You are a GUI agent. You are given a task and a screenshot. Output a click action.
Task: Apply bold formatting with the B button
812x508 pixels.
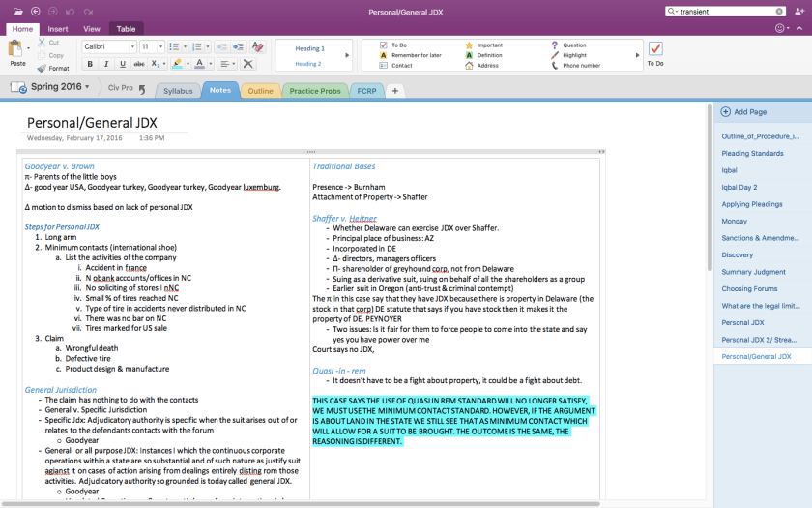point(90,64)
